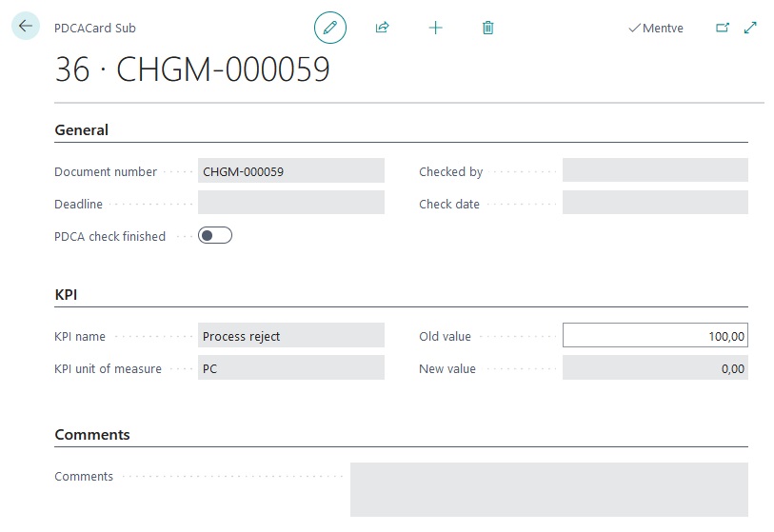
Task: Toggle PDCA check finished switch
Action: [215, 236]
